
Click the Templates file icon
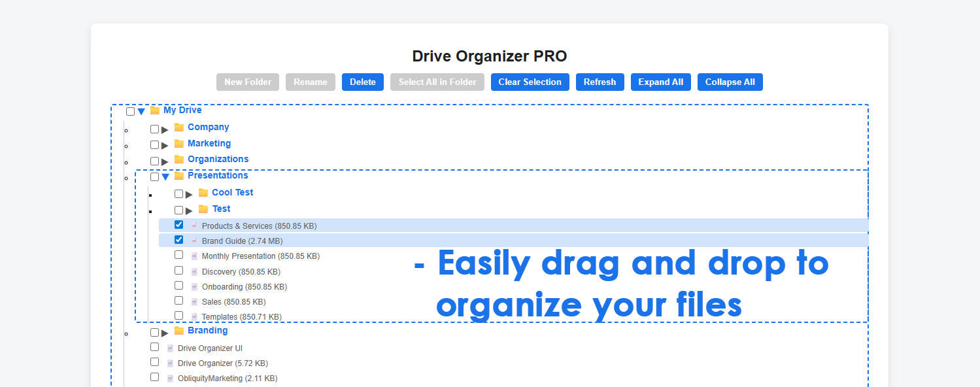click(x=194, y=317)
